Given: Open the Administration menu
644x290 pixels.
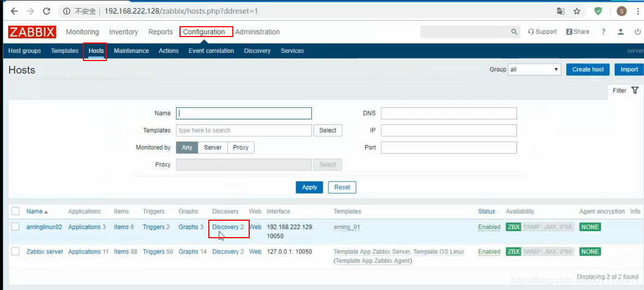Looking at the screenshot, I should 257,32.
